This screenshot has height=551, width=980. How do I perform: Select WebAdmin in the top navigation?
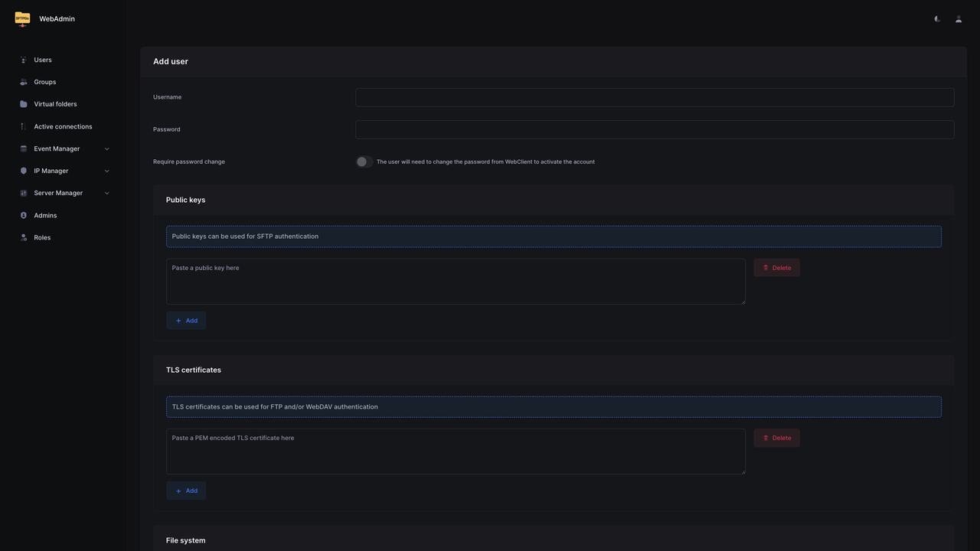(57, 18)
